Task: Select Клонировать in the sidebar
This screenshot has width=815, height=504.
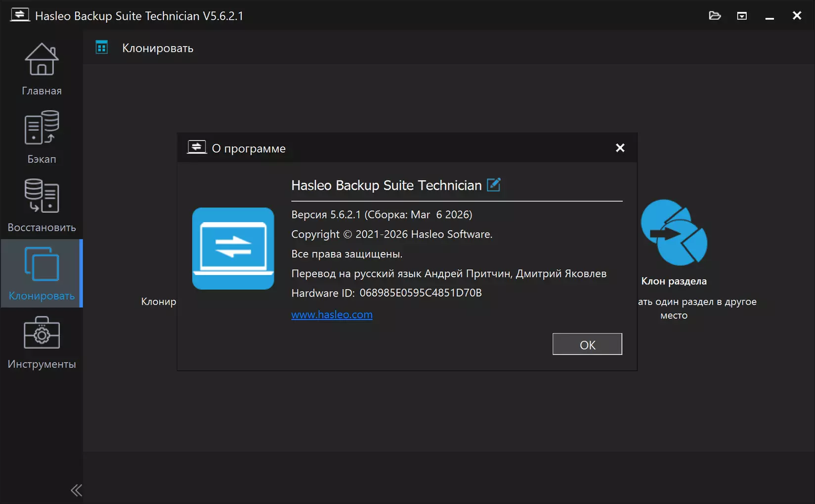Action: 42,273
